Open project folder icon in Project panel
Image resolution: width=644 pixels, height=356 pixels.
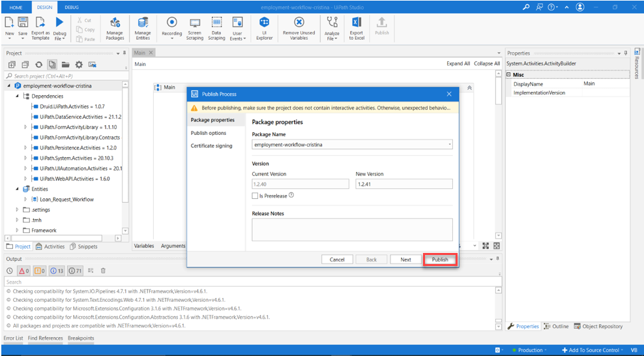[65, 65]
